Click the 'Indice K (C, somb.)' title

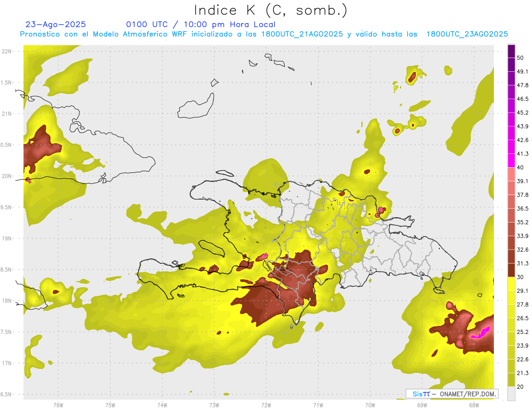(x=271, y=10)
